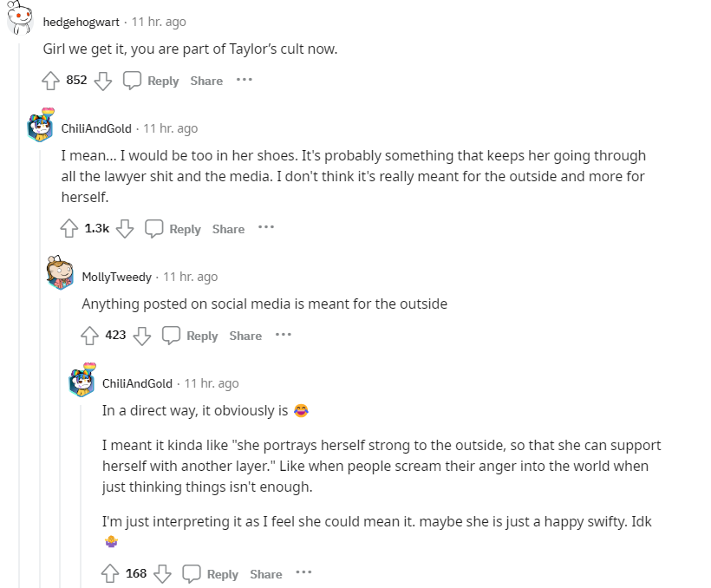Viewport: 711px width, 588px height.
Task: Downvote the comment with 168 votes
Action: point(163,574)
